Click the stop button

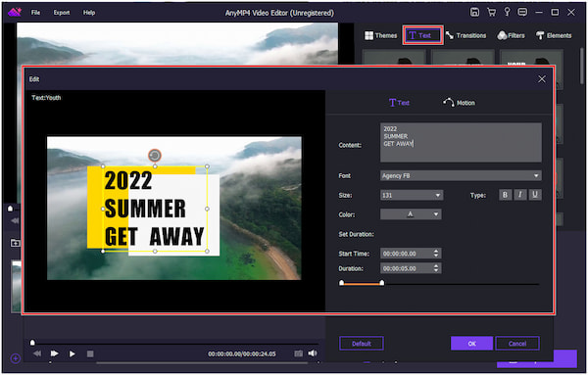[x=90, y=353]
